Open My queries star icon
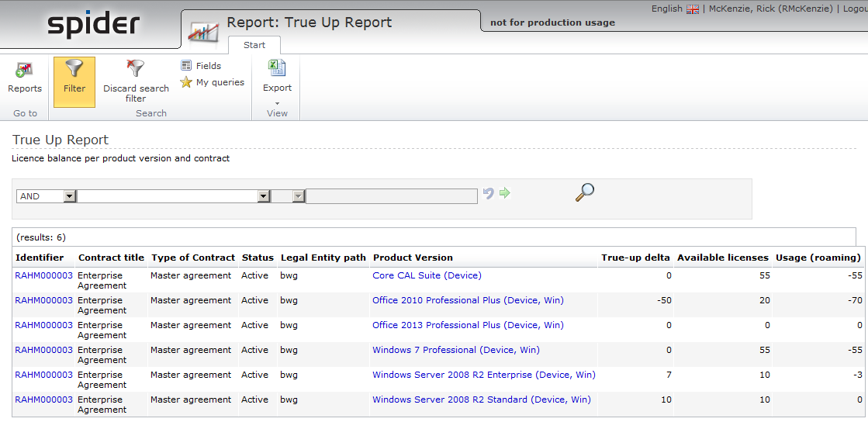Viewport: 868px width, 422px height. click(x=186, y=82)
